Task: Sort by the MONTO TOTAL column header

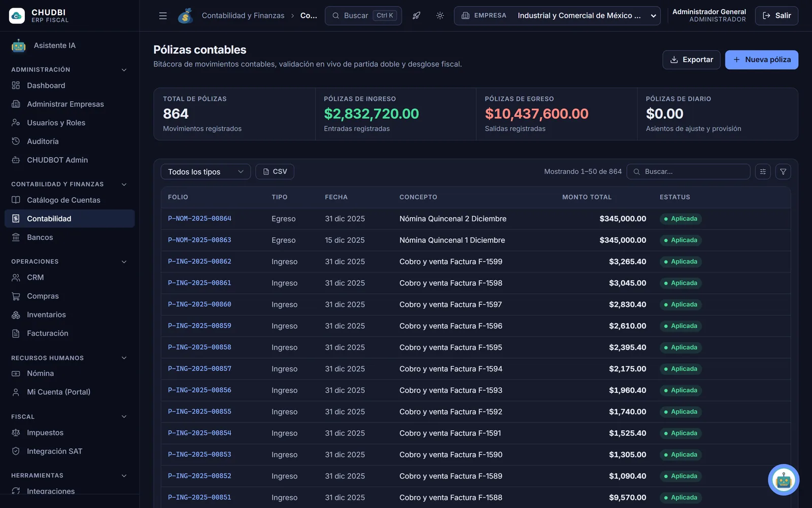Action: tap(587, 197)
